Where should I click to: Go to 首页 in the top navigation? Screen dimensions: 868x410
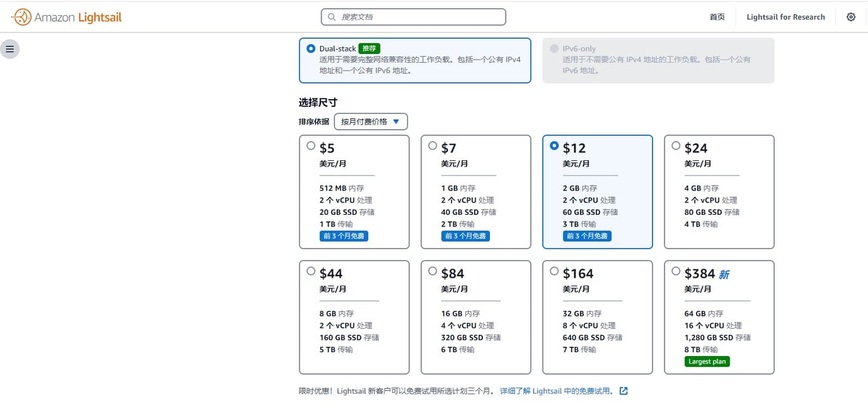pos(717,17)
